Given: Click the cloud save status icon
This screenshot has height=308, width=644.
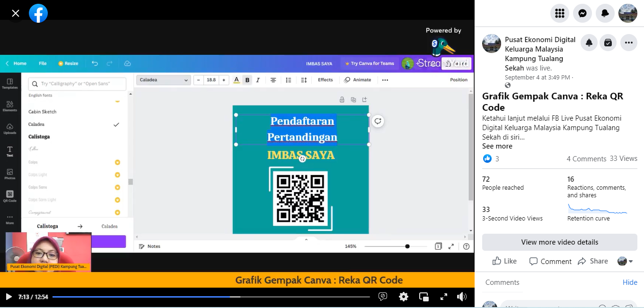Looking at the screenshot, I should click(127, 63).
